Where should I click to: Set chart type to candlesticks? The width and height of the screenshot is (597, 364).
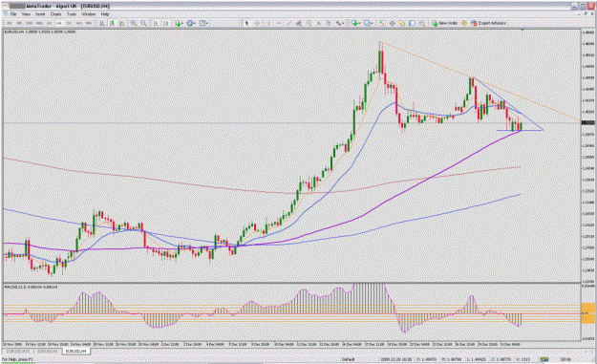113,23
